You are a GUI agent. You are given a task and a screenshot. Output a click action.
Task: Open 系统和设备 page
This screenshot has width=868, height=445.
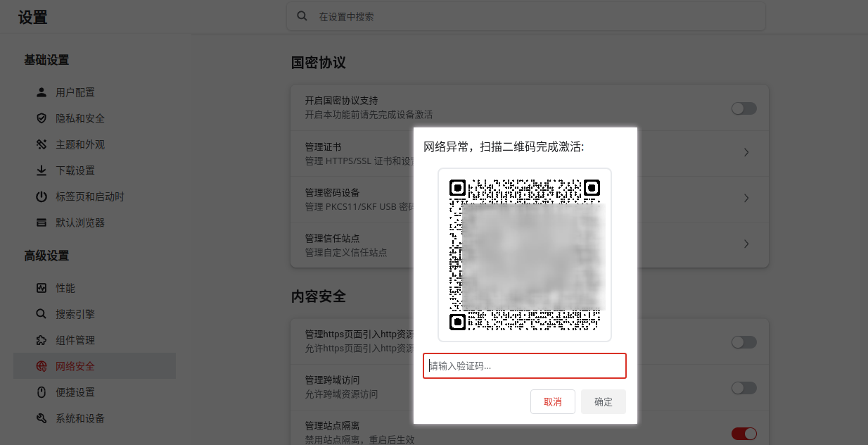click(95, 418)
